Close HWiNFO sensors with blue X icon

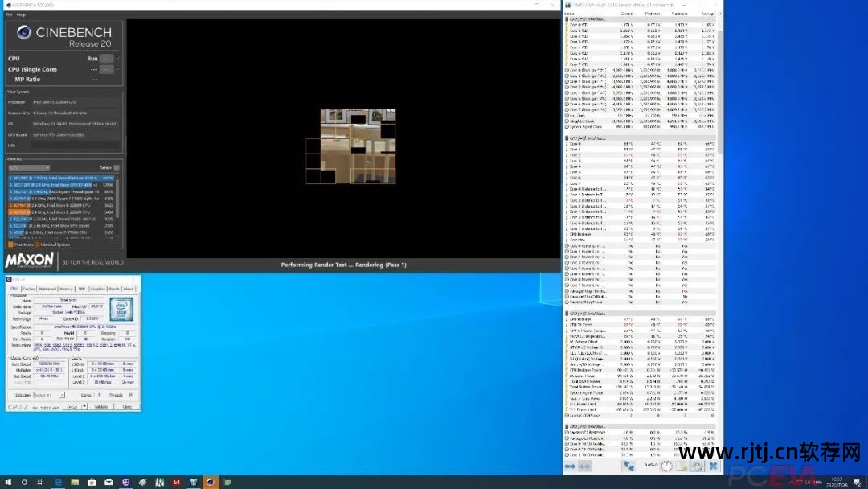[713, 466]
